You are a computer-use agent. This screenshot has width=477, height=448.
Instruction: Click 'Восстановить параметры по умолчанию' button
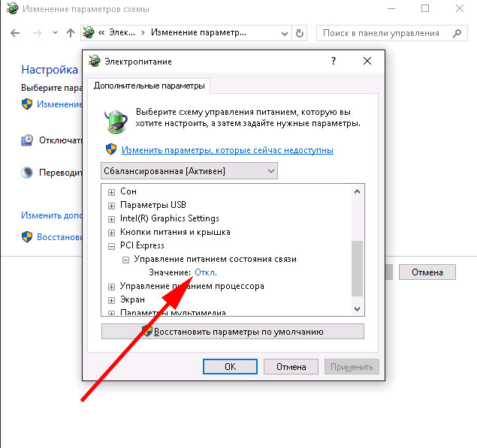coord(233,331)
